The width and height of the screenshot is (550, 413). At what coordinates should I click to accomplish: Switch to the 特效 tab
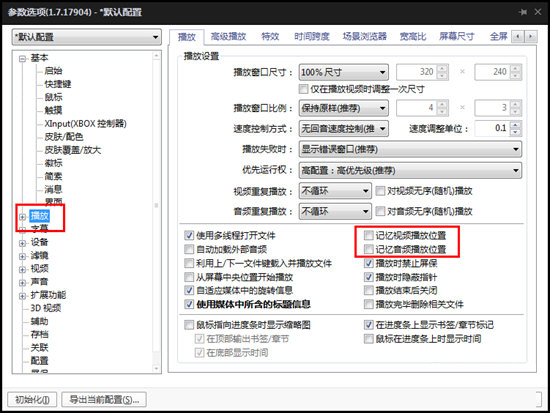270,36
